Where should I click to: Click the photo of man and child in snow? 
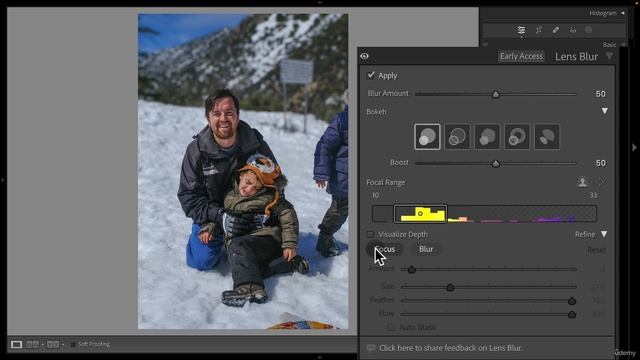pos(243,171)
